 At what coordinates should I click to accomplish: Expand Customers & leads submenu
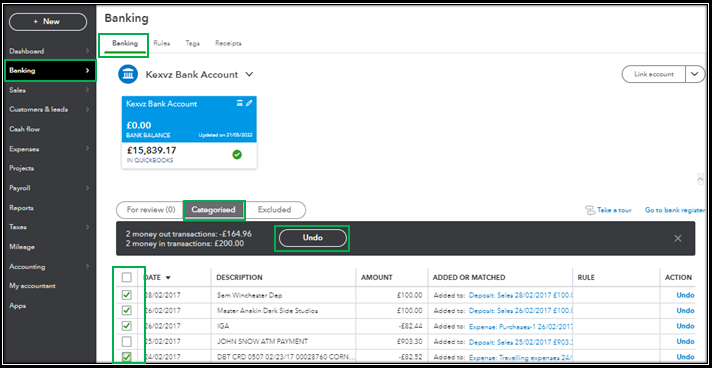(87, 110)
